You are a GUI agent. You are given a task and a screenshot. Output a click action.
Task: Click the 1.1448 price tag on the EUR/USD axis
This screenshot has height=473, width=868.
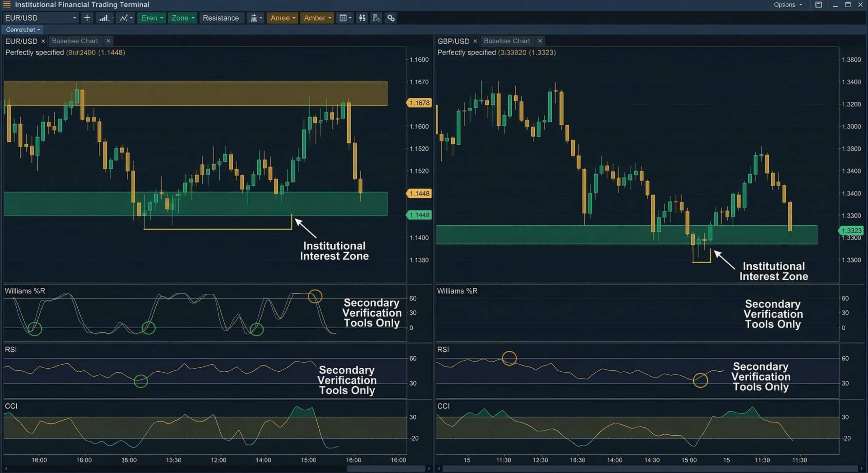[419, 193]
